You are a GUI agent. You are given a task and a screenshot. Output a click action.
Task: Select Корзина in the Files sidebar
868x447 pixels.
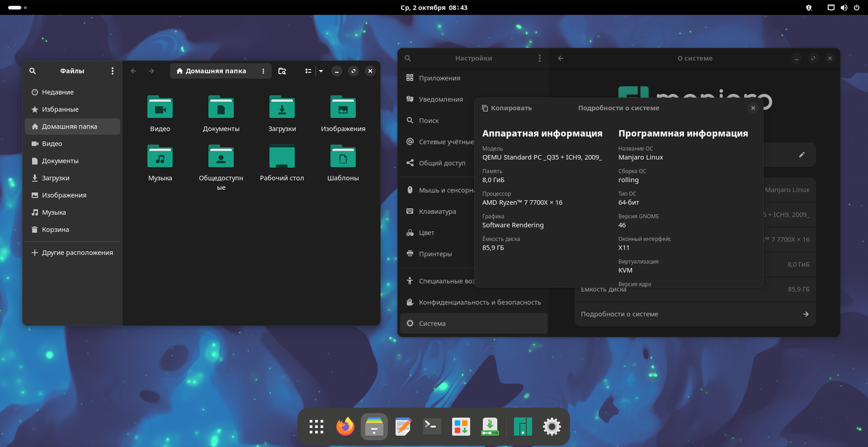point(56,230)
